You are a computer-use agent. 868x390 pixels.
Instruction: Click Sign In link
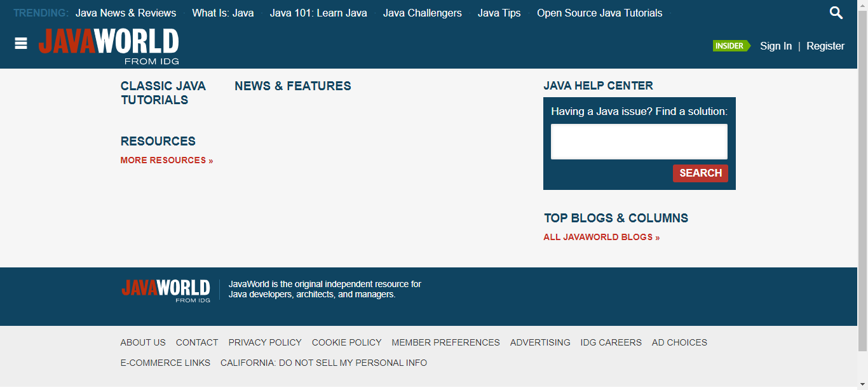pyautogui.click(x=776, y=46)
